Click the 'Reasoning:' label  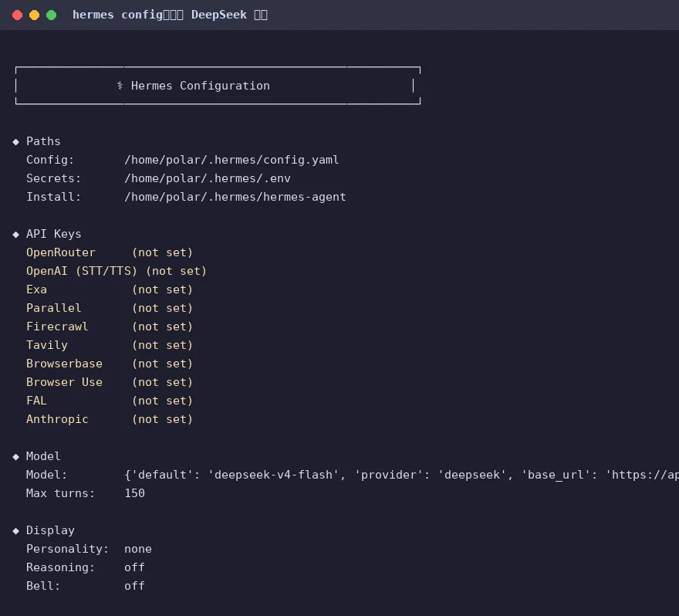coord(61,567)
